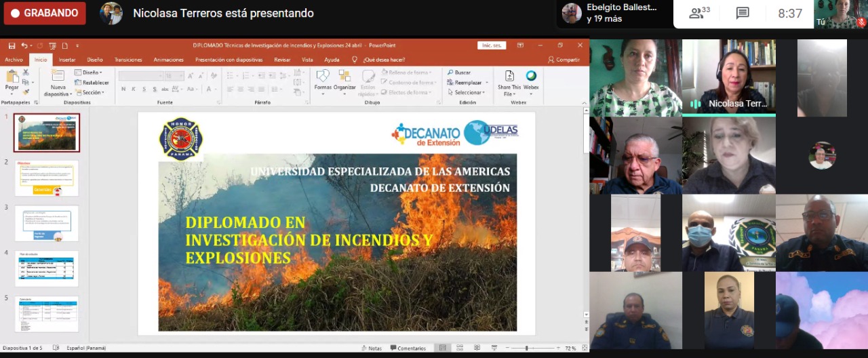
Task: Click the Share This File icon
Action: coord(509,76)
